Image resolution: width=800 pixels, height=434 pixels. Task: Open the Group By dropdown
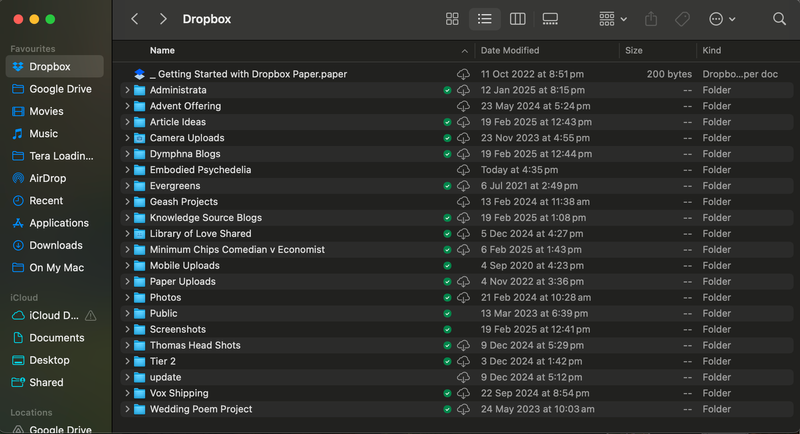coord(612,19)
